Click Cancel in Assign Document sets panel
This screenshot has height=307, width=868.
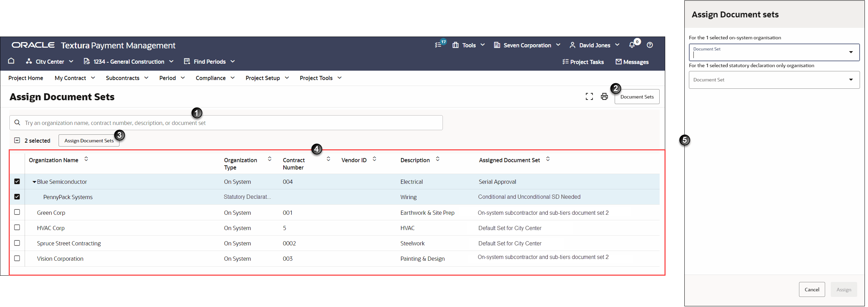tap(812, 289)
